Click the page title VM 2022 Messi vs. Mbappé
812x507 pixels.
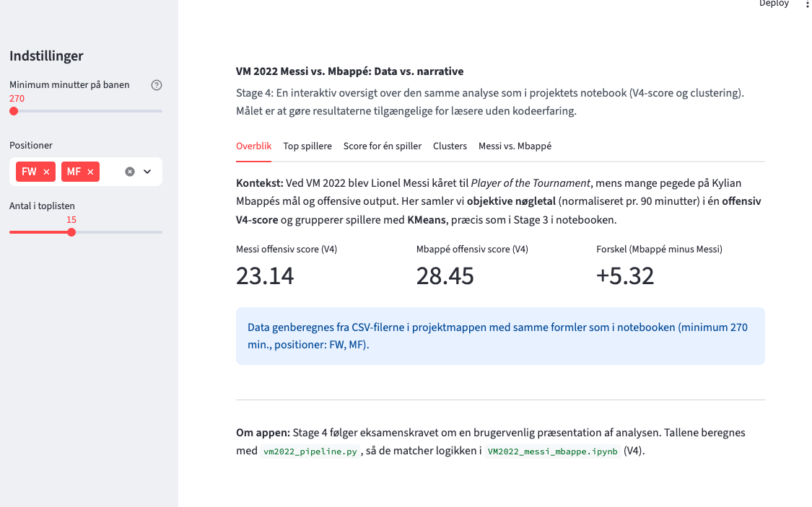pos(349,71)
